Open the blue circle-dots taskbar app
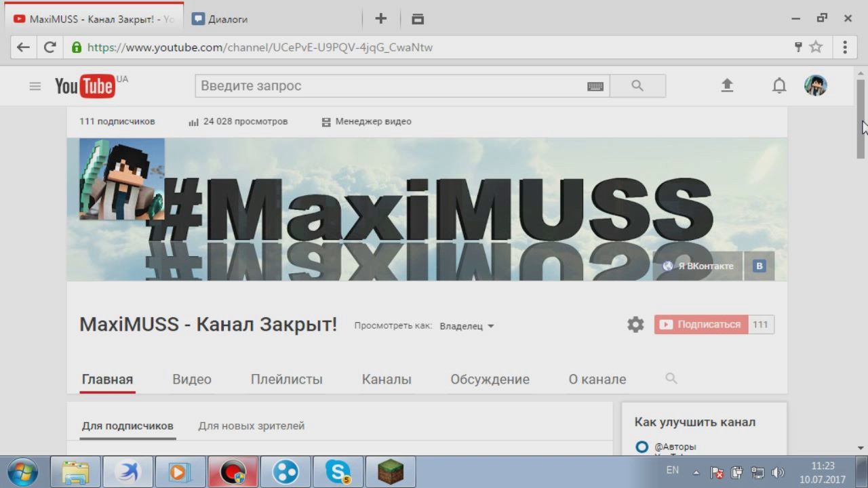This screenshot has height=488, width=868. 285,472
